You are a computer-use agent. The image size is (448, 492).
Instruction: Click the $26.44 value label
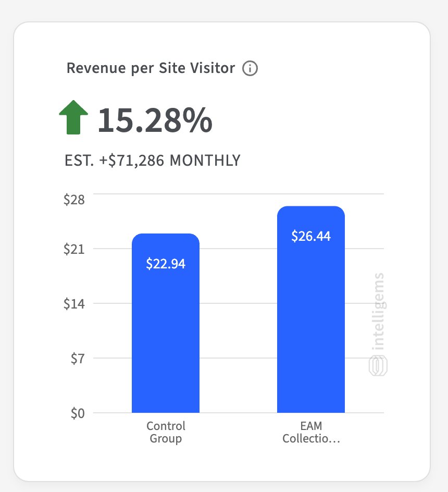pos(311,236)
